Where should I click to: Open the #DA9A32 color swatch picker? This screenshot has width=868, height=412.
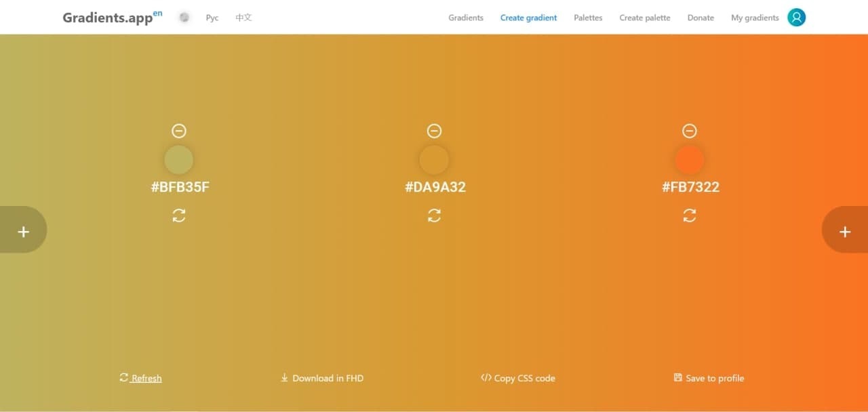click(434, 160)
